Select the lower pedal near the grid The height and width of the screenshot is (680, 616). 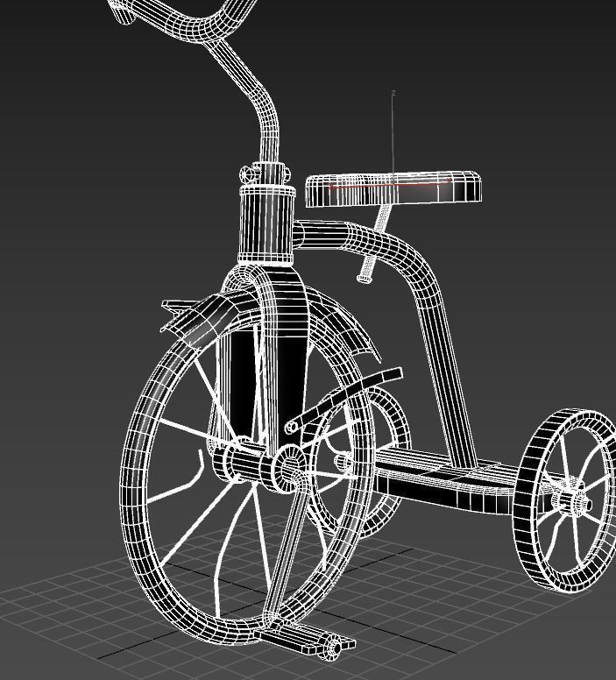[306, 641]
